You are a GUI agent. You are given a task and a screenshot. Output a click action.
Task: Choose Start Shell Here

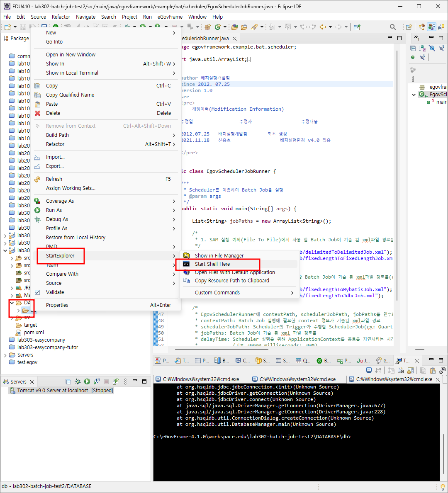[x=240, y=264]
